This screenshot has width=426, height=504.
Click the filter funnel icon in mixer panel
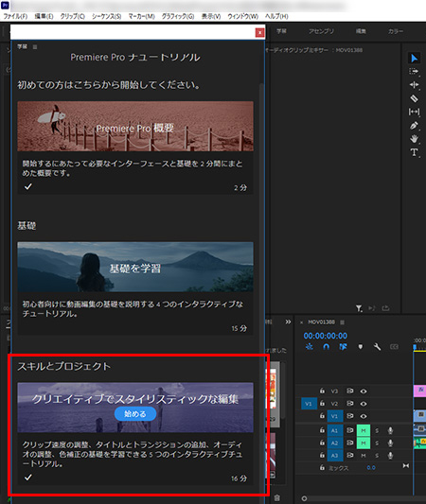click(x=359, y=308)
